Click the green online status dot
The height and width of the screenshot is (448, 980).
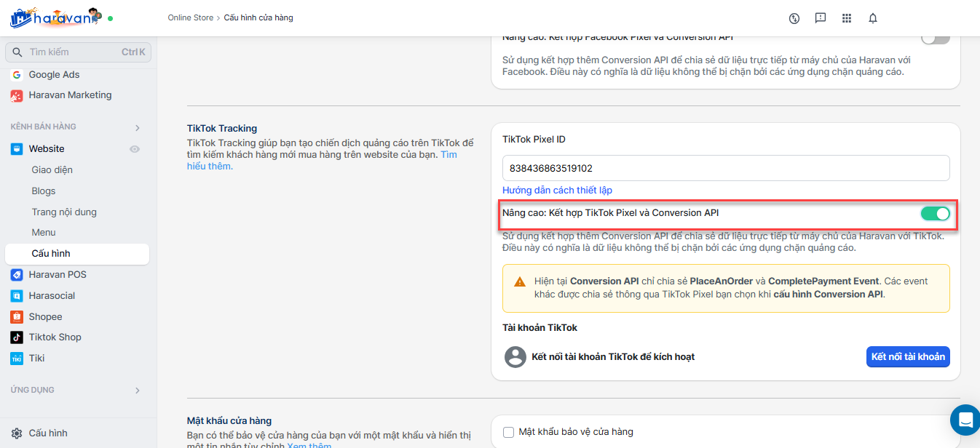pos(110,18)
